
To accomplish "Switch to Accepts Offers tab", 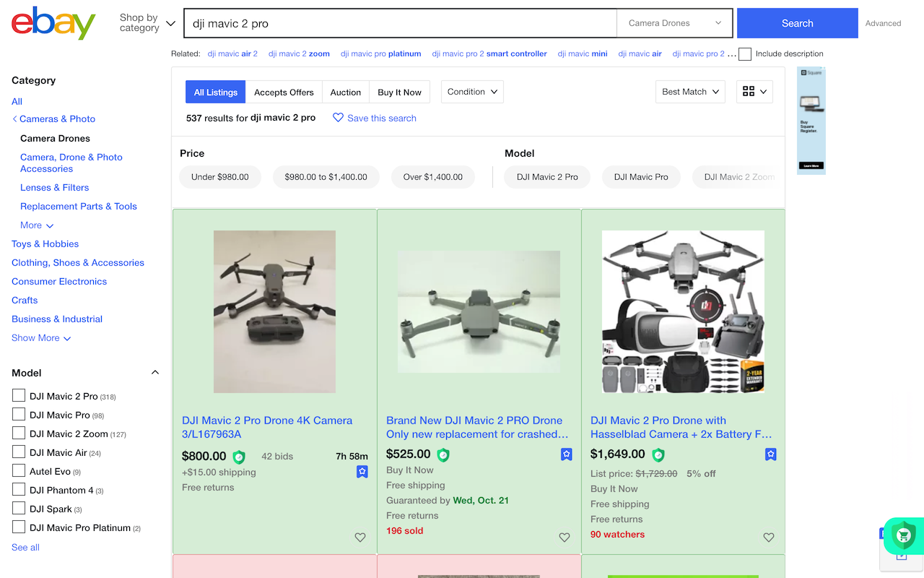I will [x=284, y=92].
